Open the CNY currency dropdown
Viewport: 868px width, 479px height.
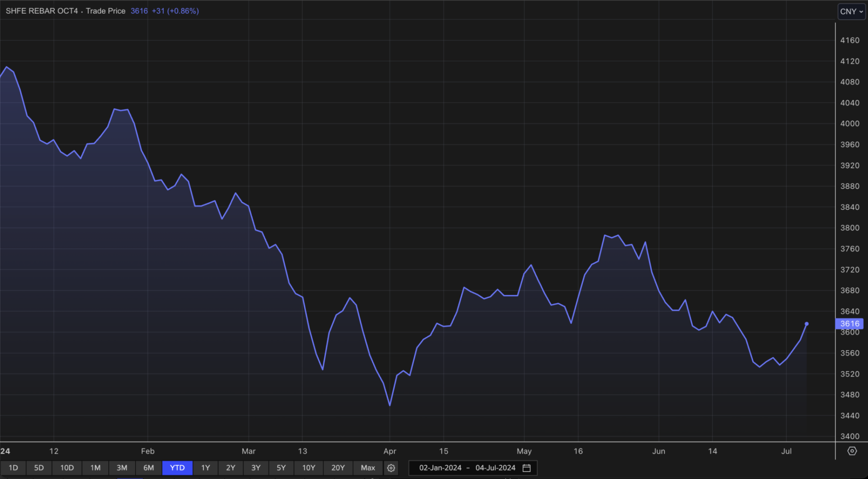(x=851, y=11)
